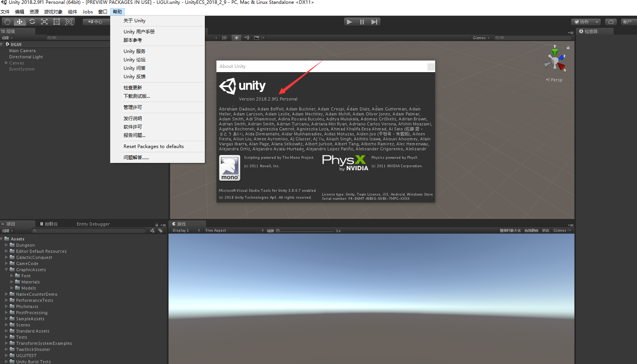Select the Scale tool in the toolbar

[x=45, y=22]
